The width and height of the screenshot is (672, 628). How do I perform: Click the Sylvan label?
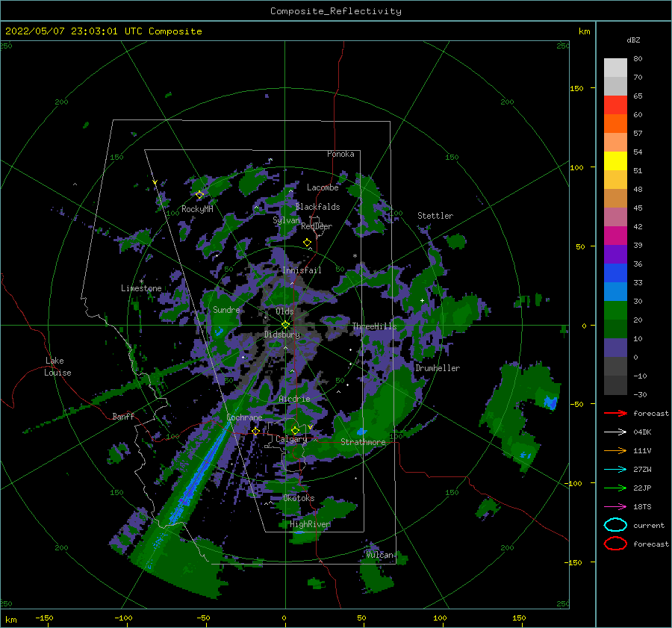[286, 220]
